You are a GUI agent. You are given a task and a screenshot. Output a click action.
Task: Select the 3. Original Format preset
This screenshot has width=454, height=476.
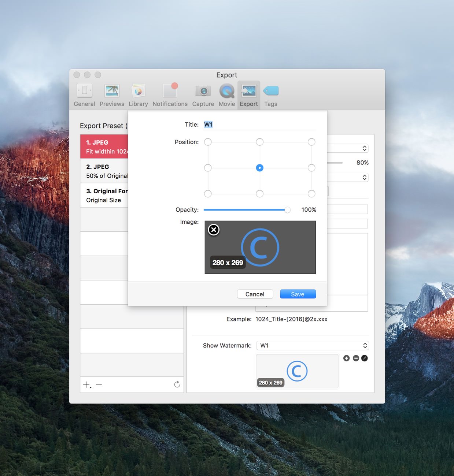click(x=104, y=196)
